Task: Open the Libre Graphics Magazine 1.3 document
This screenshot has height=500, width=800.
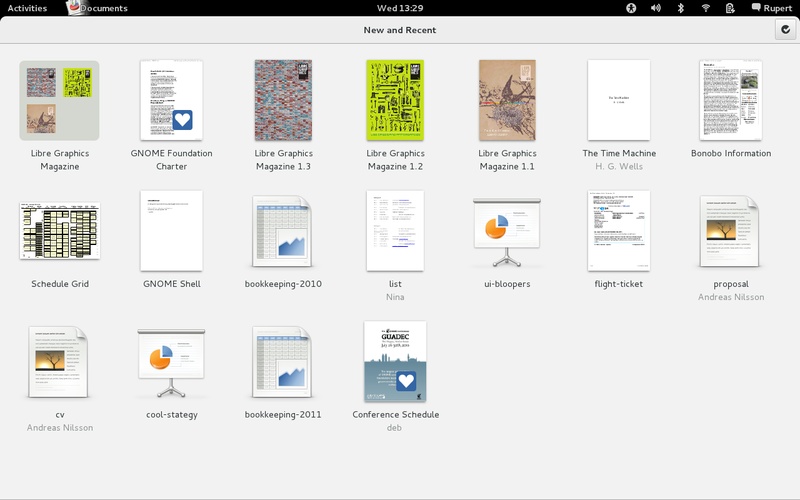Action: point(283,100)
